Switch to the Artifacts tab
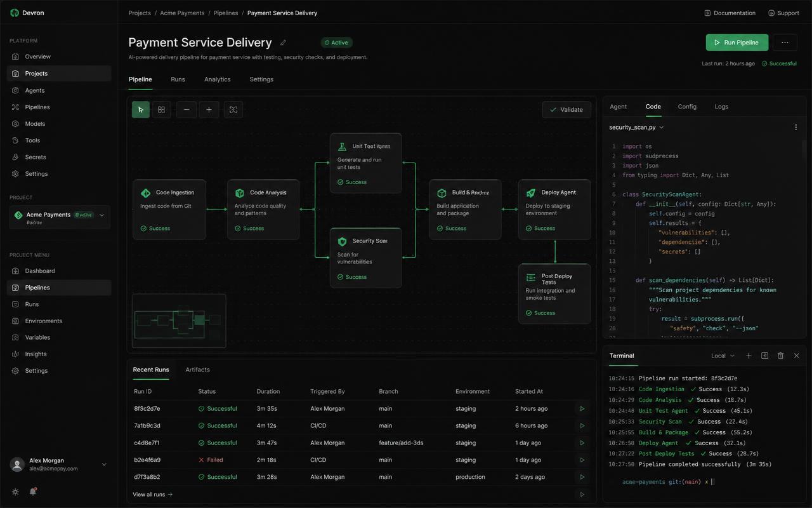 (197, 370)
